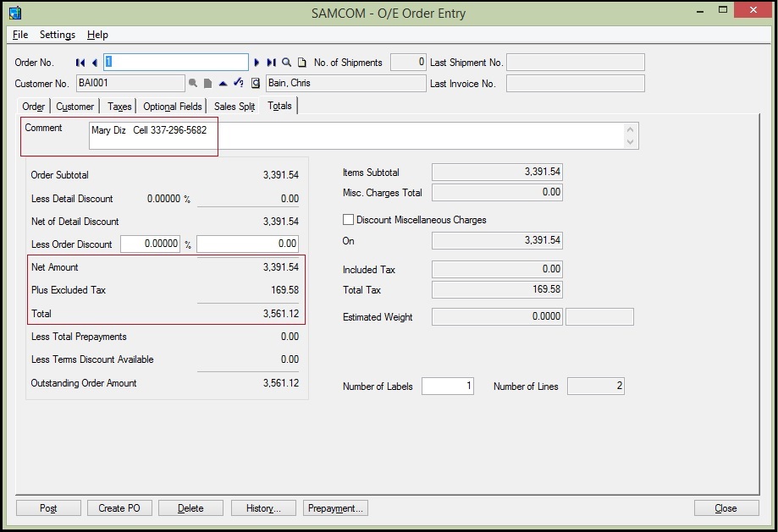Open the History dialog button
This screenshot has height=532, width=778.
(263, 508)
